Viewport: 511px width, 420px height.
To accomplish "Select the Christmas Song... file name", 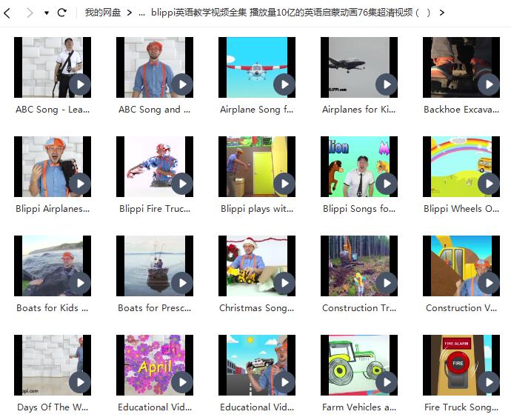I will [x=257, y=308].
